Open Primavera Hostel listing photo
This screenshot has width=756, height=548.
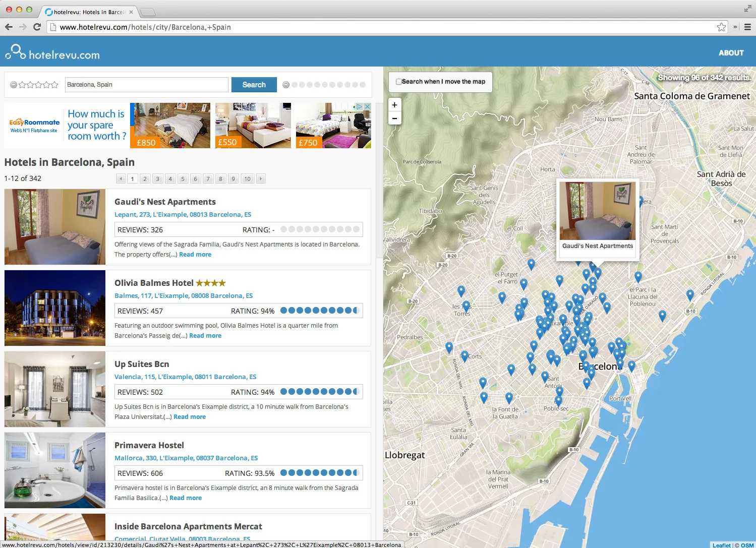tap(55, 470)
